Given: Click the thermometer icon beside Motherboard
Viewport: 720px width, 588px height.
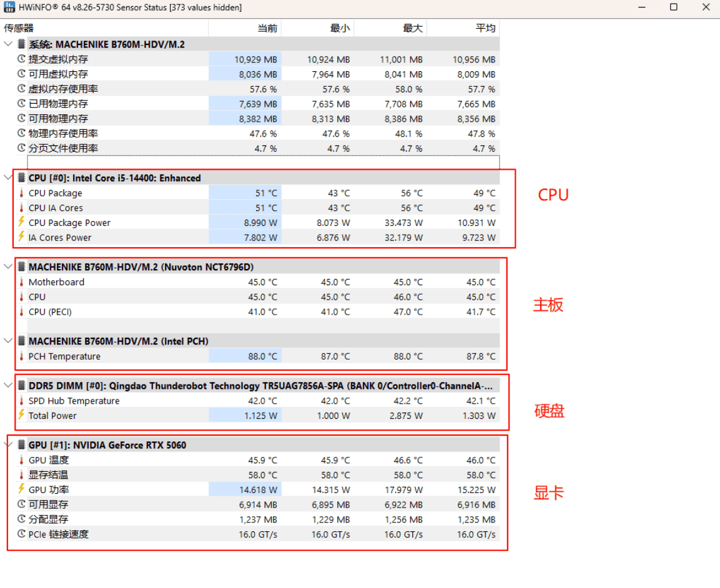Looking at the screenshot, I should [21, 282].
